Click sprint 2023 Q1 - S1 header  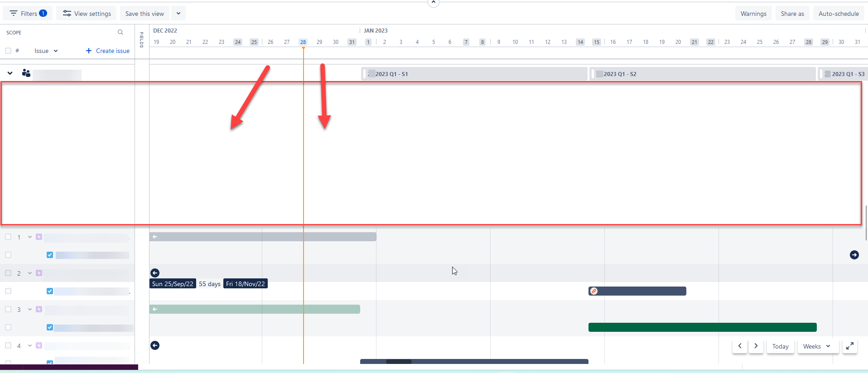pos(474,74)
